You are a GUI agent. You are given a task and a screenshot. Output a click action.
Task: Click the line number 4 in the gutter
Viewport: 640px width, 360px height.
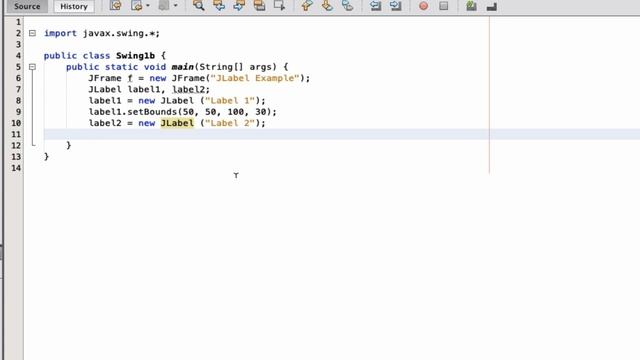pos(18,56)
